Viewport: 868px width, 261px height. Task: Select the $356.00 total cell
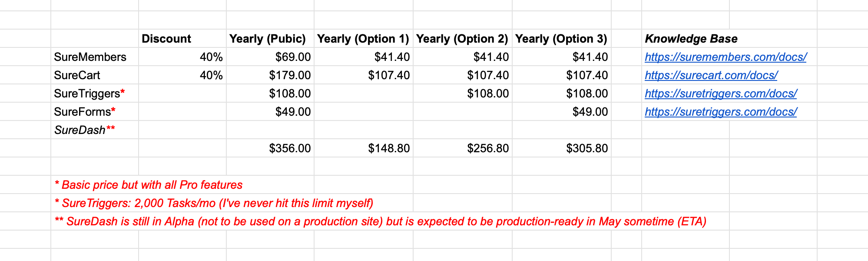click(x=290, y=148)
